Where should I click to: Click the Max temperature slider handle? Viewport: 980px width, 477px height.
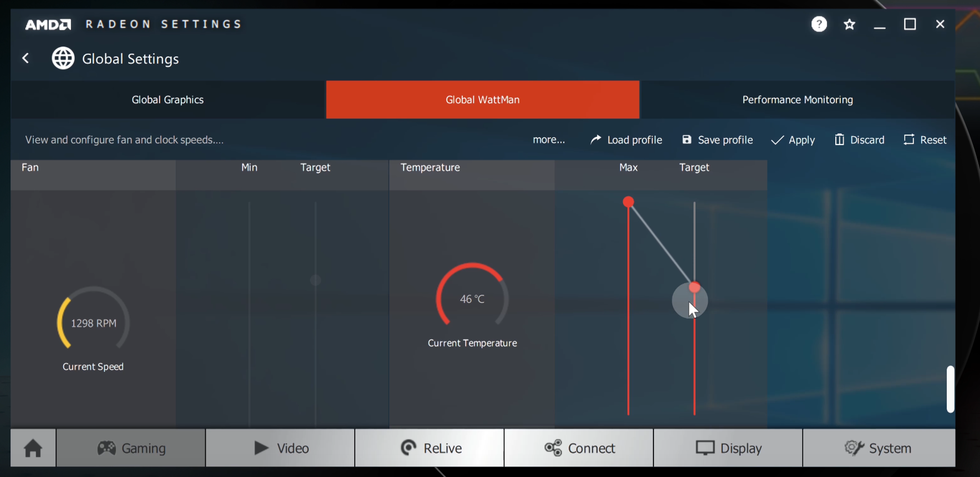coord(628,202)
